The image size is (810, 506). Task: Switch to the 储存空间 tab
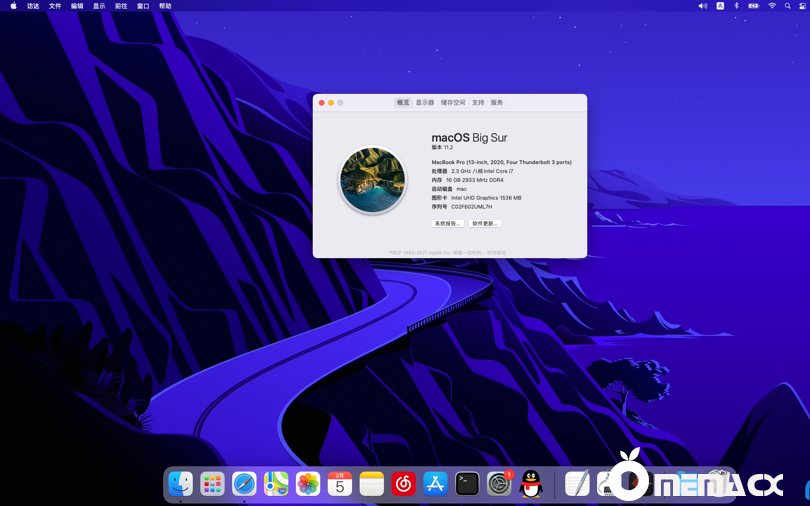453,103
